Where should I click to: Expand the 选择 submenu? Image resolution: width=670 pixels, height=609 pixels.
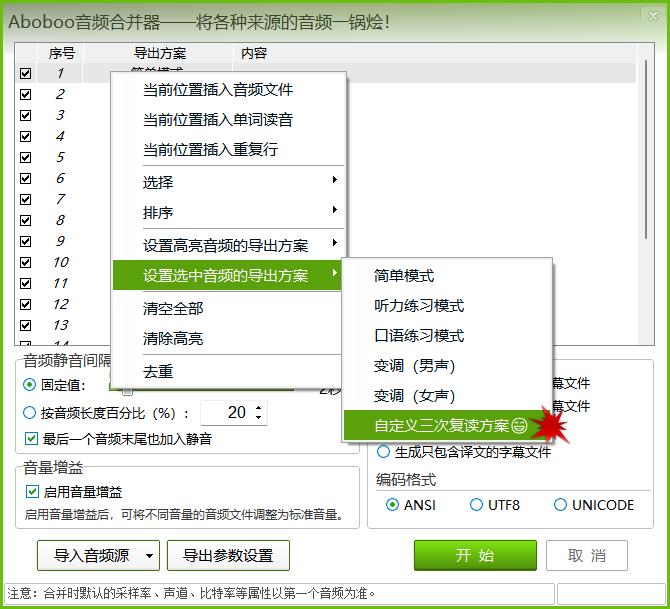228,182
